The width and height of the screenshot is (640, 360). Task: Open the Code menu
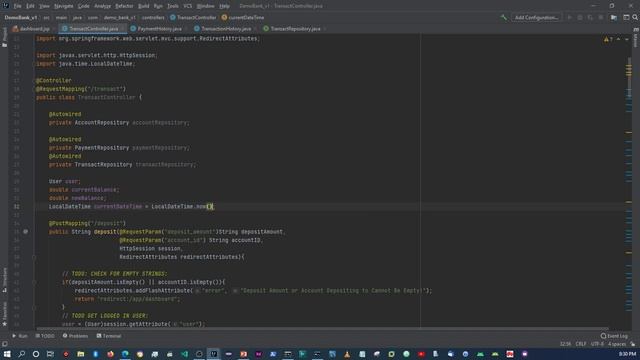pos(84,6)
